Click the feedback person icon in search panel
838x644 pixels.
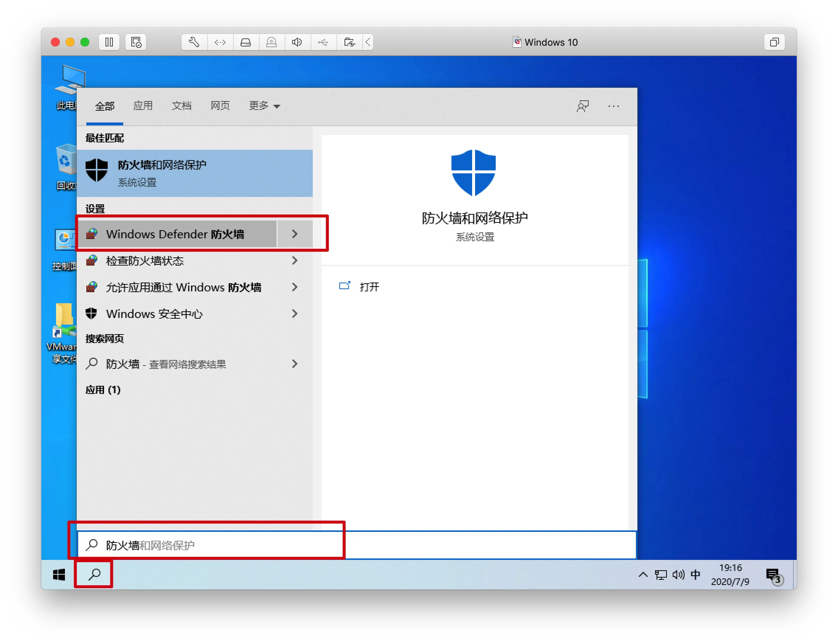(x=583, y=106)
